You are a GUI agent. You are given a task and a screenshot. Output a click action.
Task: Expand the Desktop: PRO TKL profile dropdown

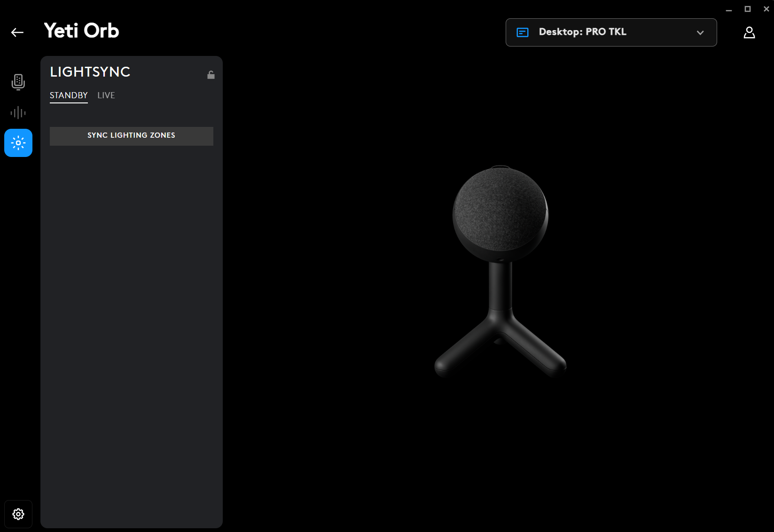(x=611, y=32)
